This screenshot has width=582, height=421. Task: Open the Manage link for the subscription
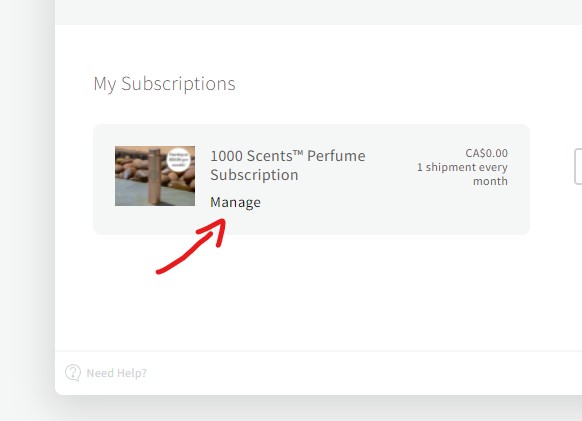click(x=235, y=202)
